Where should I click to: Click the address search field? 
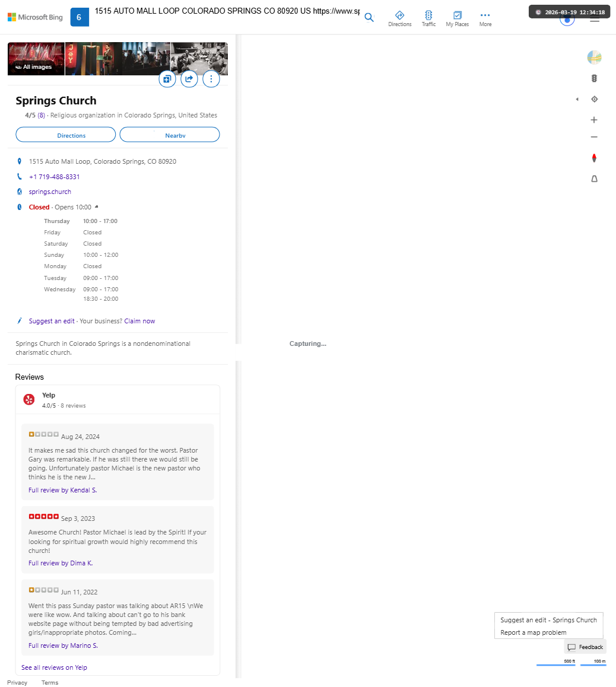[x=227, y=11]
